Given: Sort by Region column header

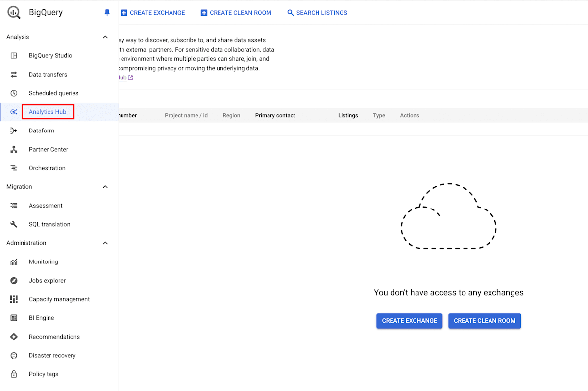Looking at the screenshot, I should (x=231, y=116).
